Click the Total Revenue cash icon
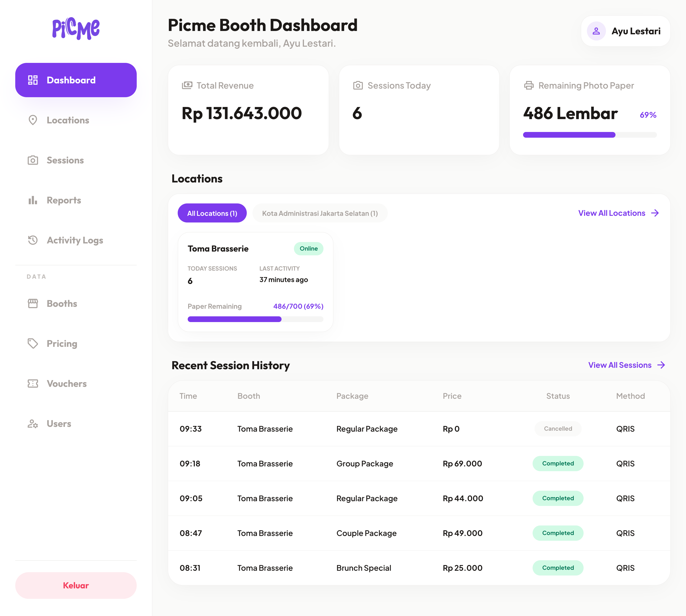 187,85
